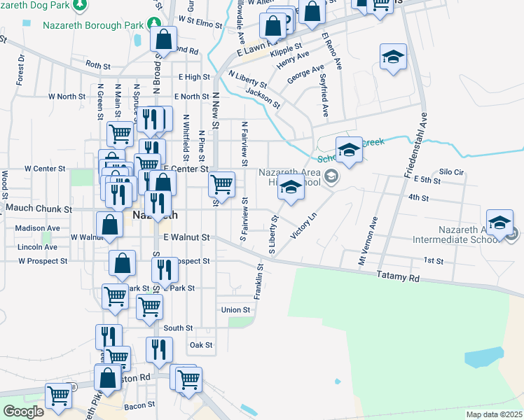Select the Nazareth Area High School graduation cap marker

(x=291, y=188)
